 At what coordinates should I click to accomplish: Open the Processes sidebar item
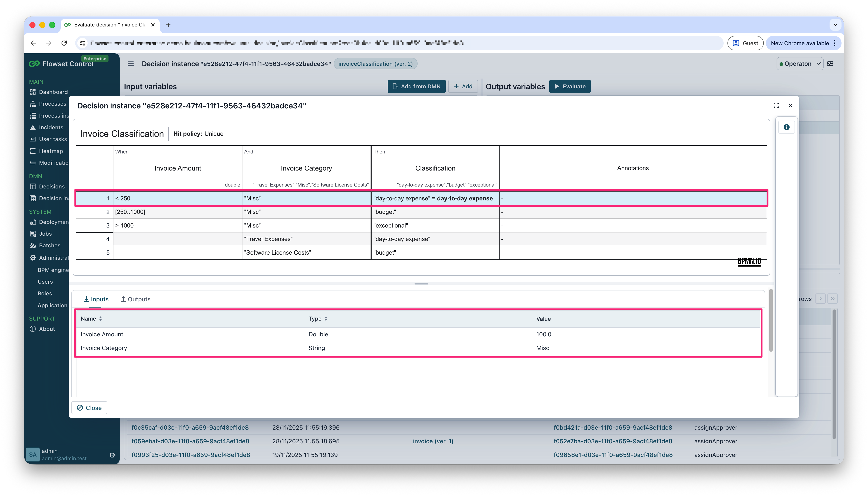[48, 104]
